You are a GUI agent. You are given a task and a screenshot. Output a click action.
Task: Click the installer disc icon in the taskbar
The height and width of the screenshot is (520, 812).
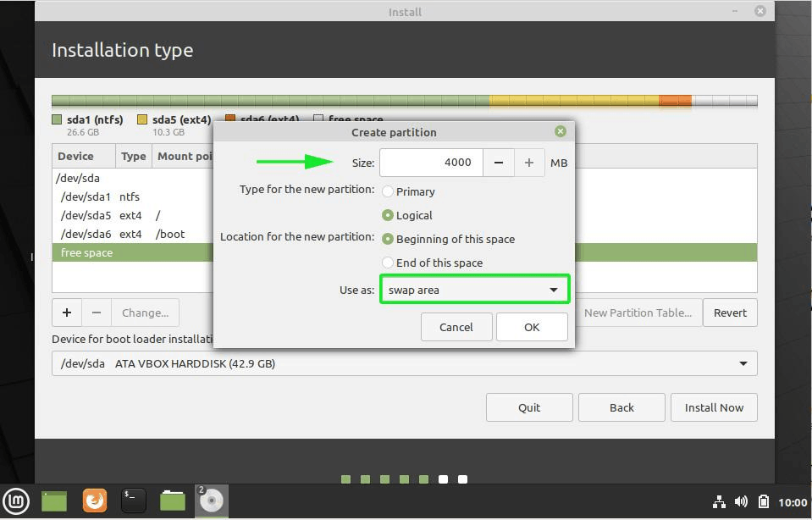click(211, 501)
